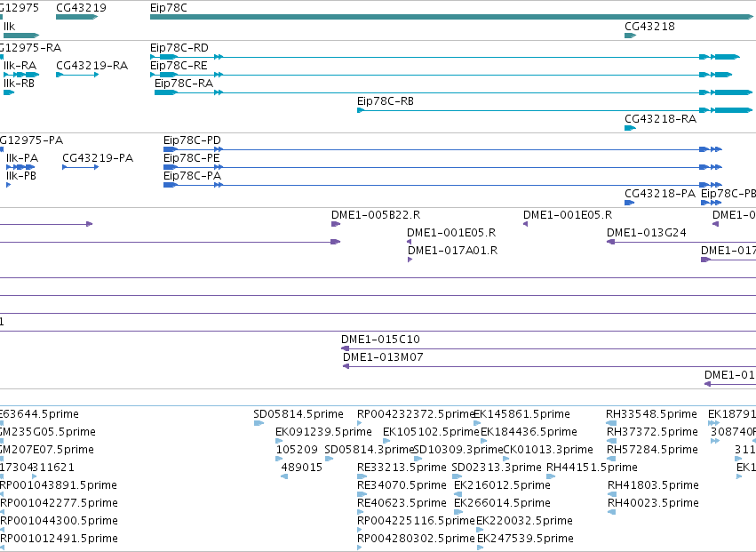Image resolution: width=756 pixels, height=552 pixels.
Task: Click EST EK266014.5prime
Action: click(x=503, y=504)
